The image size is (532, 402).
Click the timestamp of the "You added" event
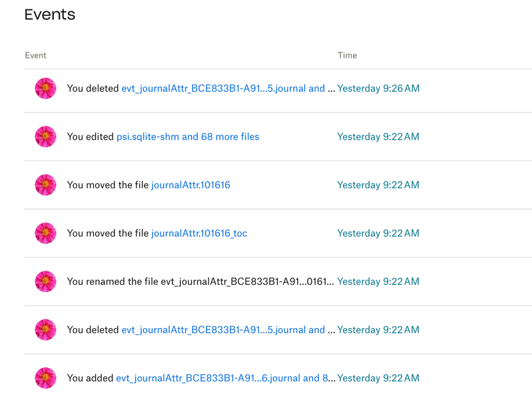coord(378,378)
